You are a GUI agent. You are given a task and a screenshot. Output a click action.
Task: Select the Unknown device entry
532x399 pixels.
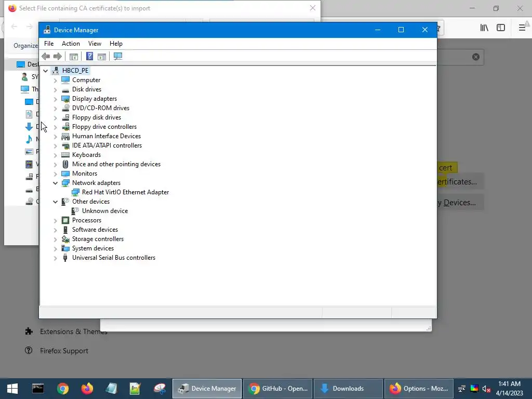coord(105,211)
